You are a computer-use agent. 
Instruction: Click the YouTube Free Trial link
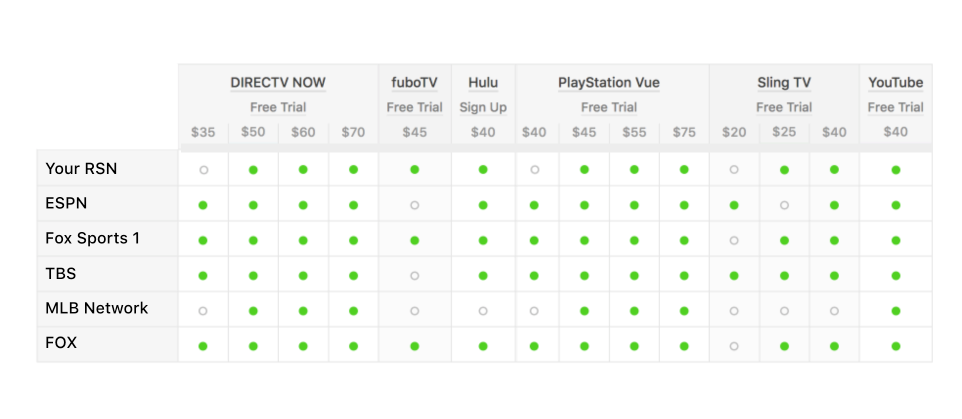point(895,107)
